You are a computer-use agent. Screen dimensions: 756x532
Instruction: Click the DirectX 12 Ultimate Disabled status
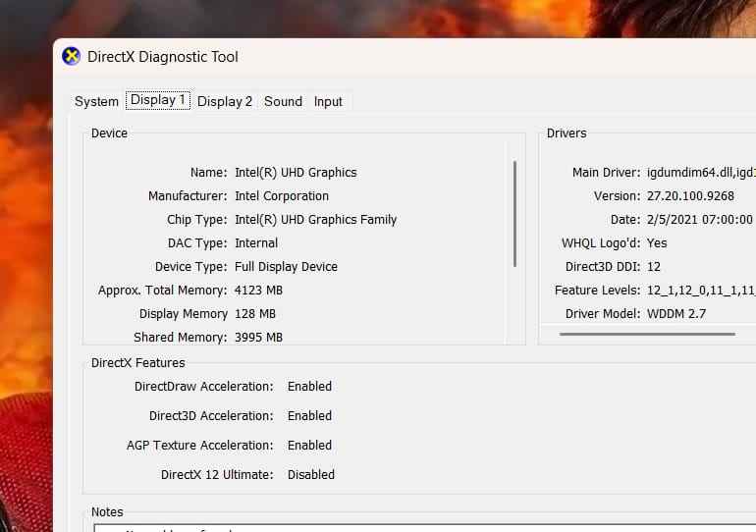(x=310, y=474)
